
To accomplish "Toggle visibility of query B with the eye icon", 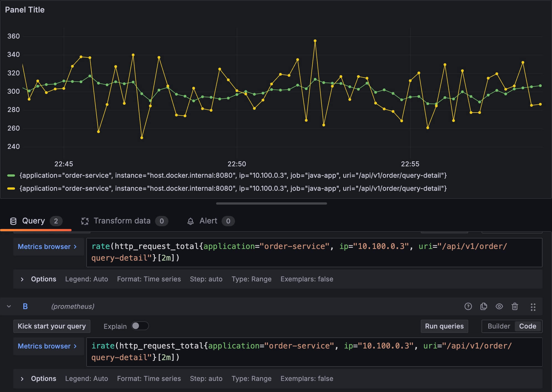I will click(499, 306).
